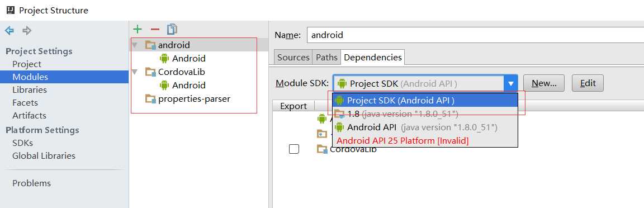Click the CordovaLib dependency folder icon
Viewport: 644px width, 208px height.
click(322, 149)
